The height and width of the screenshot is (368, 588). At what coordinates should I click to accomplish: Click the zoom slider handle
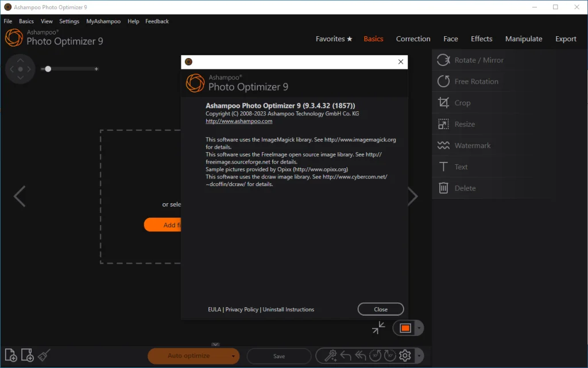tap(48, 69)
